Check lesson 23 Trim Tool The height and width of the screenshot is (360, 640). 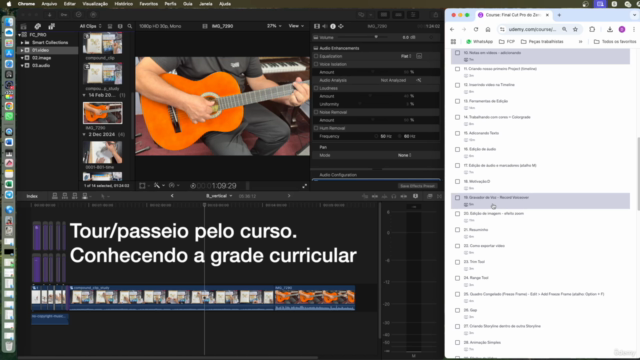pos(458,262)
